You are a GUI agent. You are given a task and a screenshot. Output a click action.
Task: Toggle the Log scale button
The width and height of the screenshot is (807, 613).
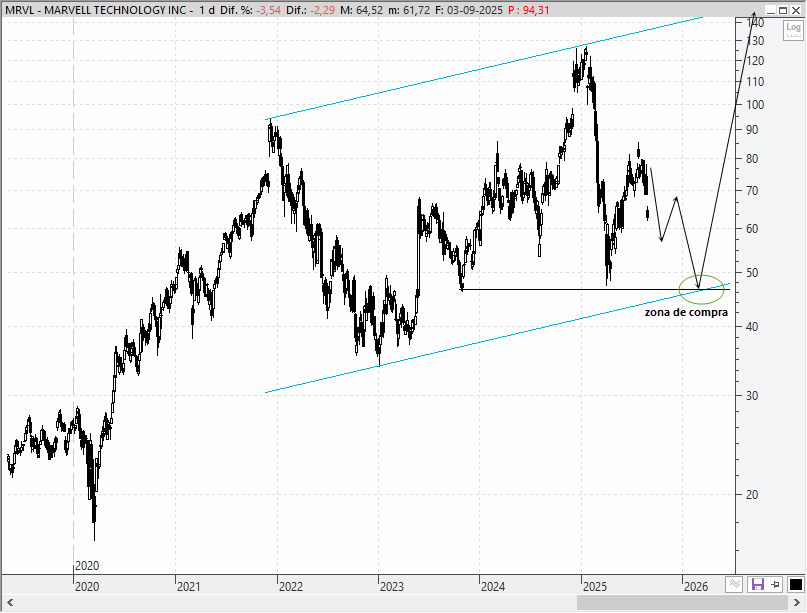[793, 30]
